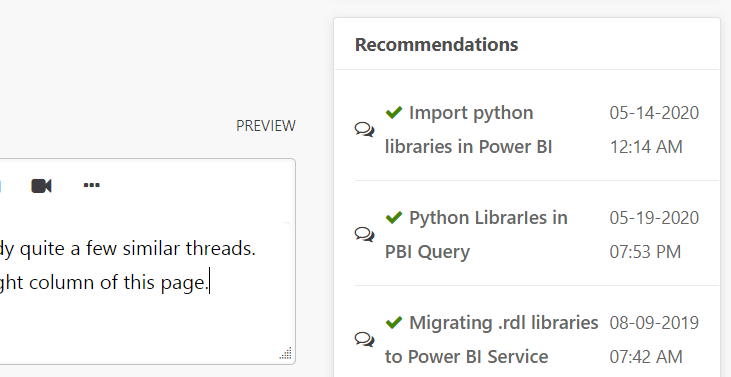Open more editor options via ellipsis icon
Viewport: 731px width, 377px height.
coord(91,185)
